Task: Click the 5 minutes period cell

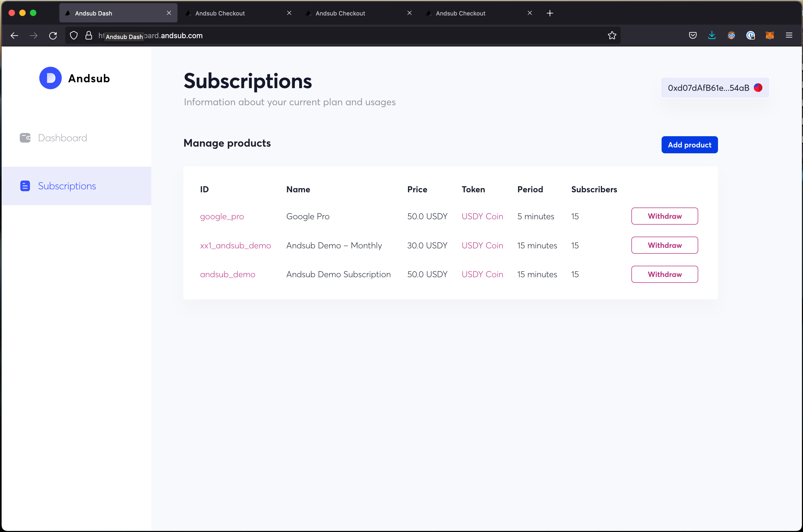Action: tap(535, 217)
